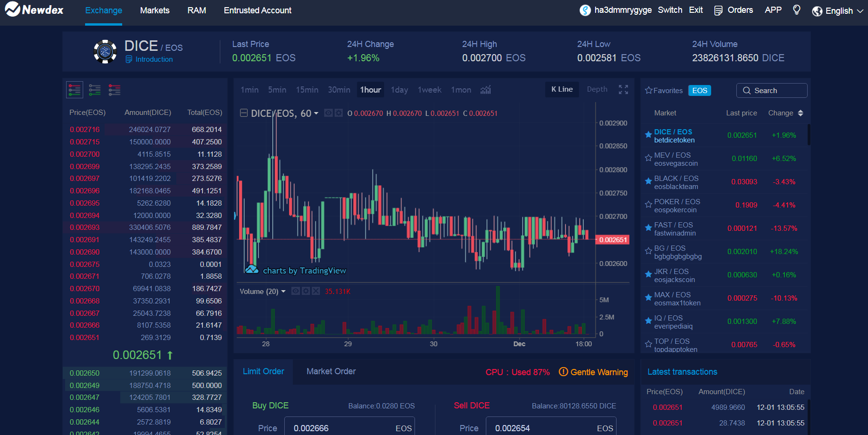The image size is (868, 435).
Task: Open chart indicators icon
Action: [485, 90]
